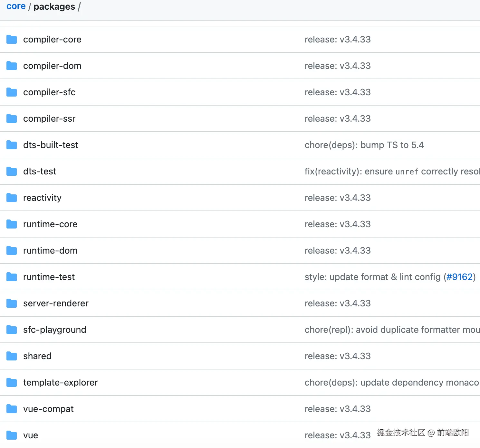
Task: Open the server-renderer directory link
Action: pyautogui.click(x=56, y=303)
